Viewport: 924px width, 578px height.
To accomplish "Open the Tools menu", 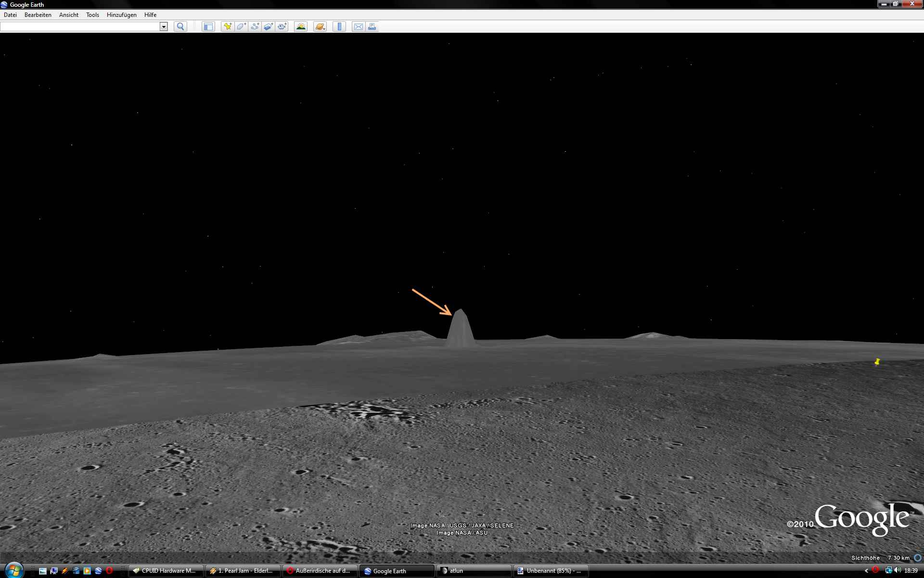I will (92, 15).
